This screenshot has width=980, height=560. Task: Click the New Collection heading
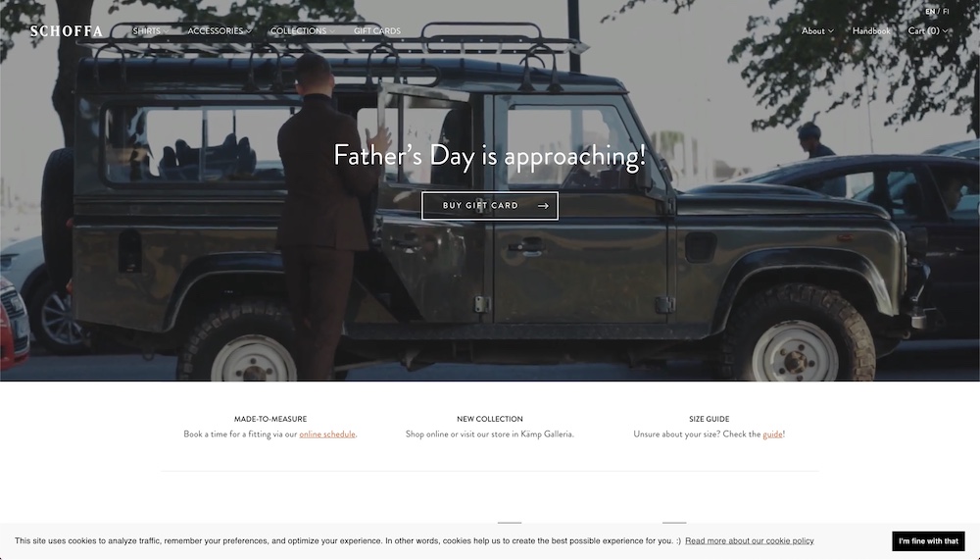(490, 419)
